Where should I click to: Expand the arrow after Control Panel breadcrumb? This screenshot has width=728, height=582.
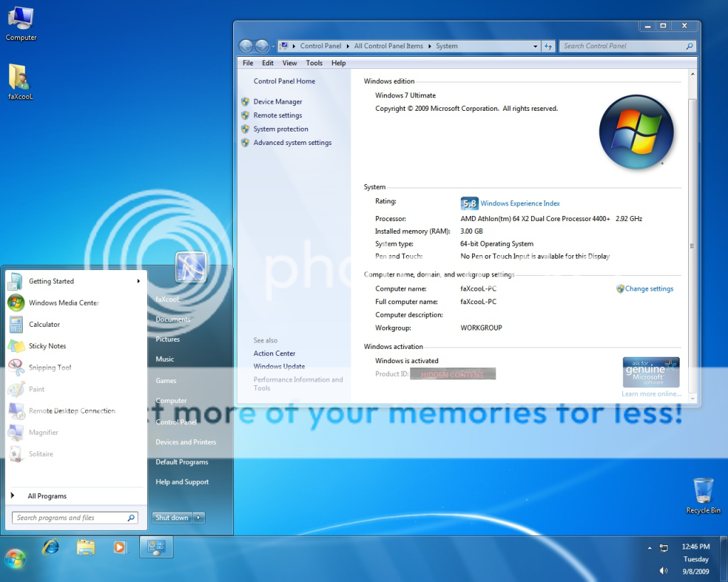(348, 46)
